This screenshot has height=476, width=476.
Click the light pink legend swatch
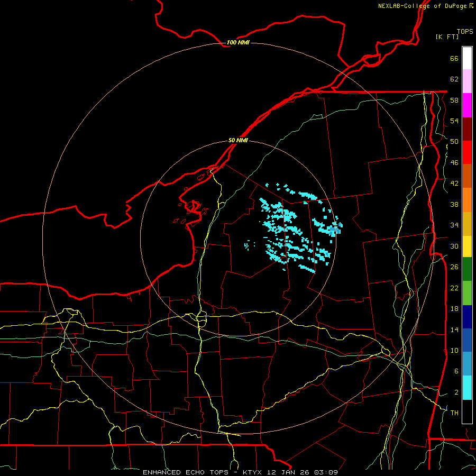[467, 81]
